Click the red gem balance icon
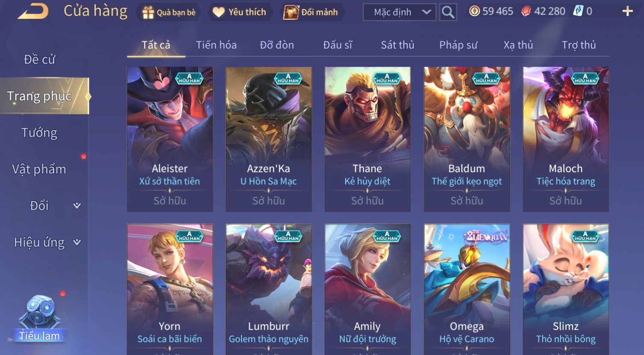The width and height of the screenshot is (644, 355). (526, 11)
